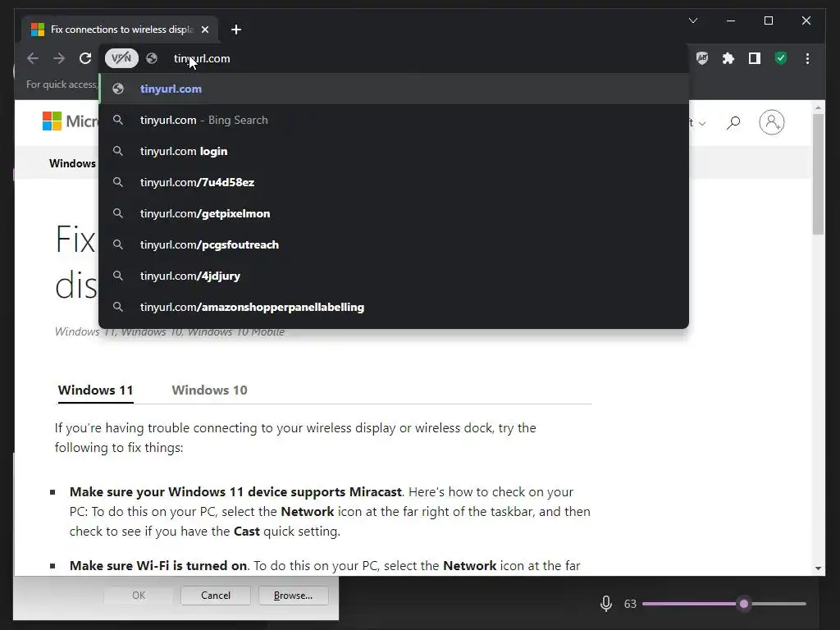Open a new tab with plus button
Screen dimensions: 840x630
236,30
